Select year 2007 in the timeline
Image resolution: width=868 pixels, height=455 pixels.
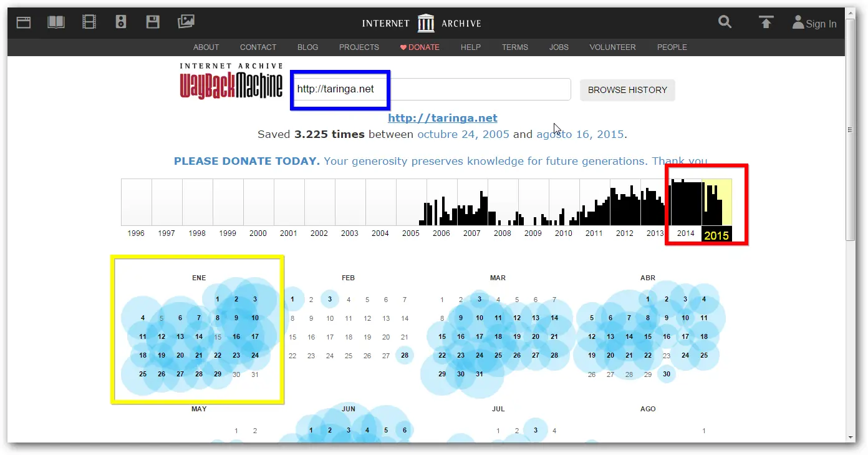472,233
